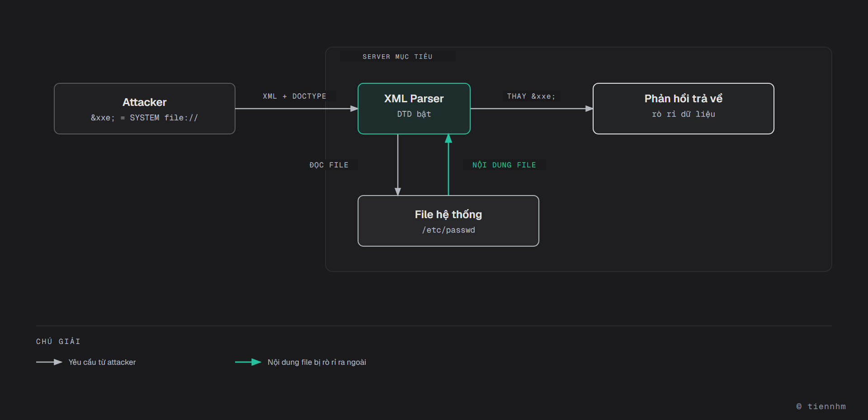Click green upward arrowhead below XML Parser
This screenshot has height=420, width=868.
click(x=448, y=138)
